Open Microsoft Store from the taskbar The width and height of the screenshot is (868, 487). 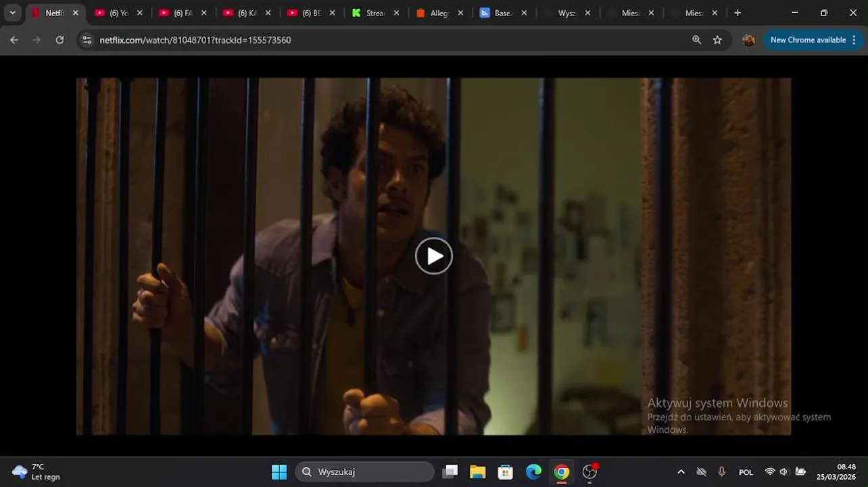[506, 472]
